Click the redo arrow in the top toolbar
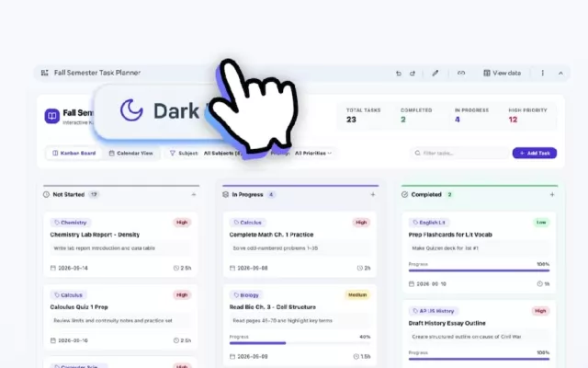588x368 pixels. [x=413, y=74]
